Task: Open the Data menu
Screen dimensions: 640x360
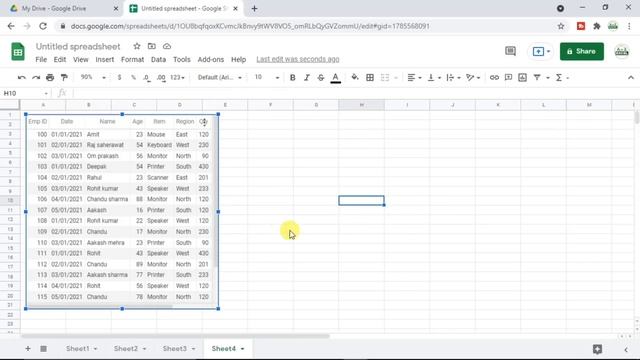Action: pyautogui.click(x=158, y=60)
